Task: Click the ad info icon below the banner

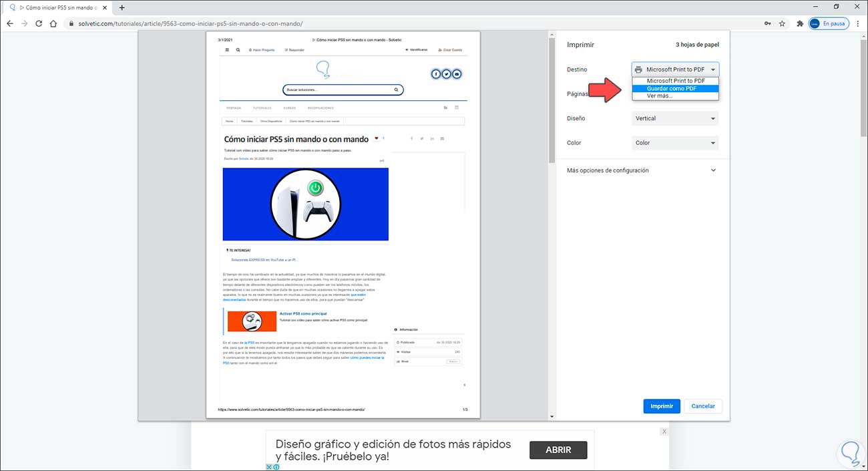Action: [x=276, y=467]
